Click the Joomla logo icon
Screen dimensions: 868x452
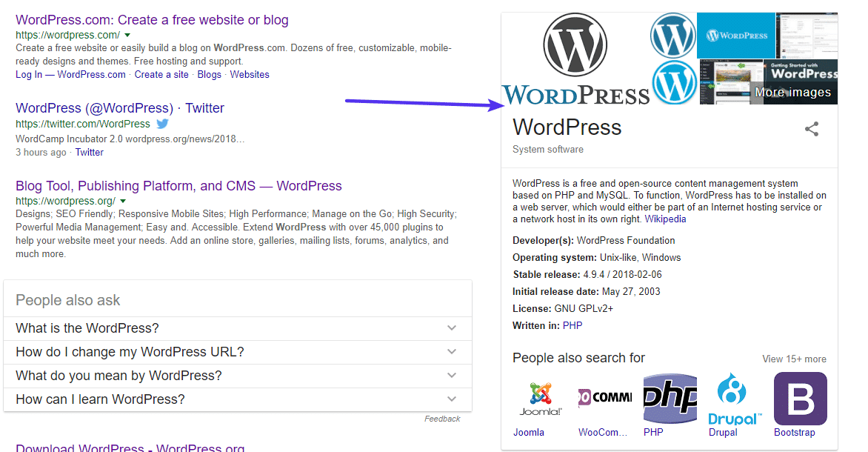coord(540,399)
